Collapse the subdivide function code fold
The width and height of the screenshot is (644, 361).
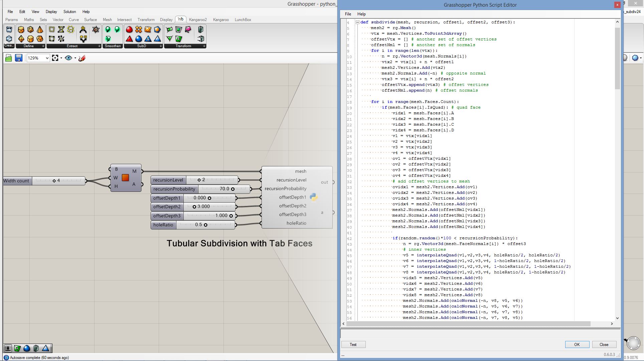coord(357,22)
